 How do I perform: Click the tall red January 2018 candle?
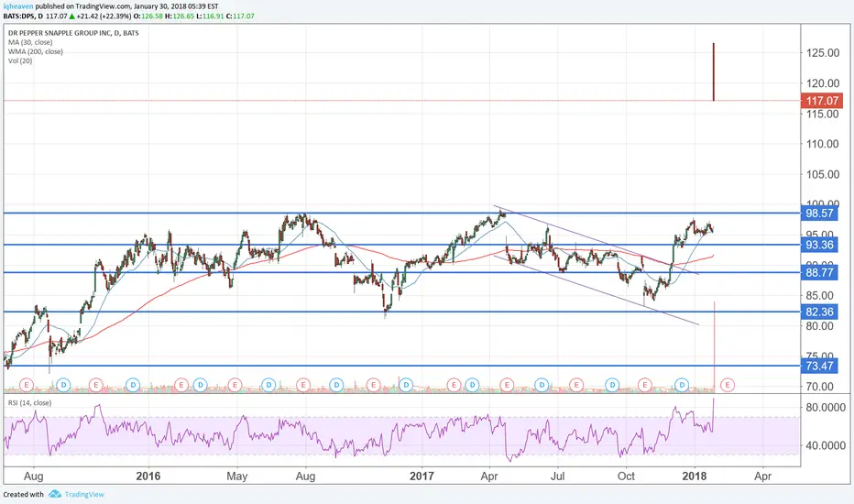[x=714, y=71]
